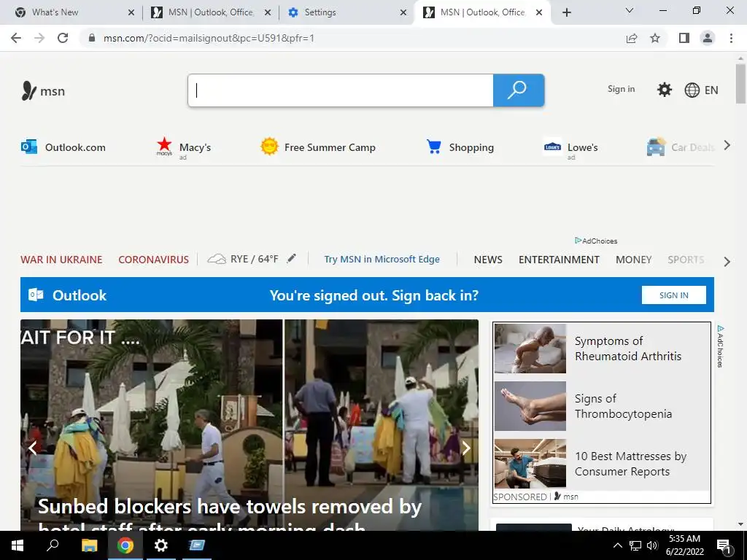Click the blue search magnifier button
The width and height of the screenshot is (747, 560).
(519, 90)
